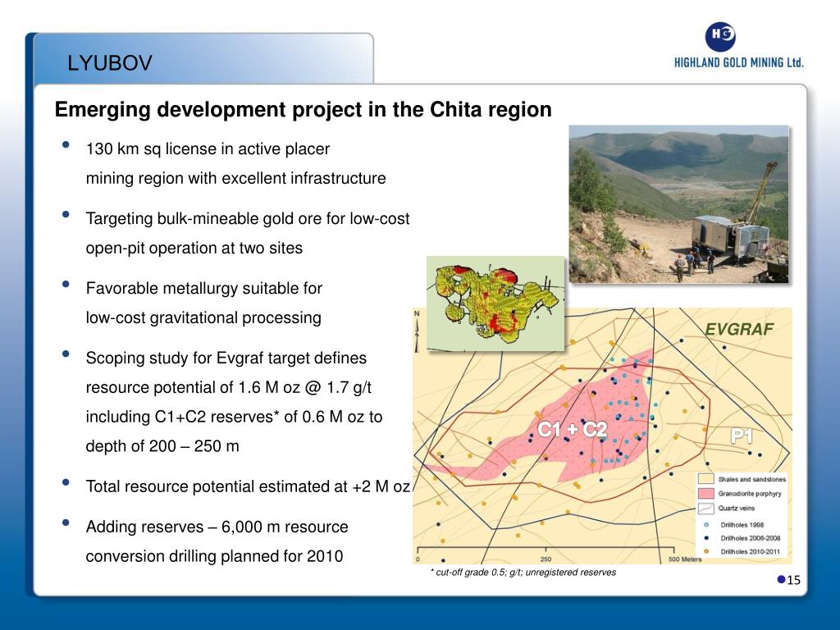Click the 'Drillholes 2006-2008' legend marker
Viewport: 840px width, 630px height.
click(706, 538)
